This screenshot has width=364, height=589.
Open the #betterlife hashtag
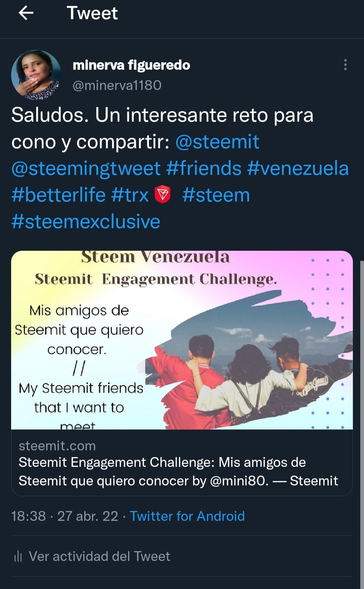(x=59, y=195)
